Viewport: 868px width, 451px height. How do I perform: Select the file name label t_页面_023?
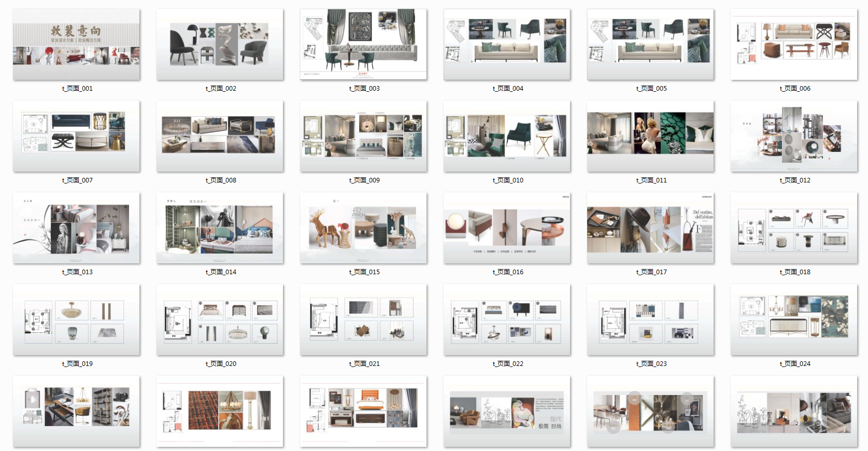(651, 364)
